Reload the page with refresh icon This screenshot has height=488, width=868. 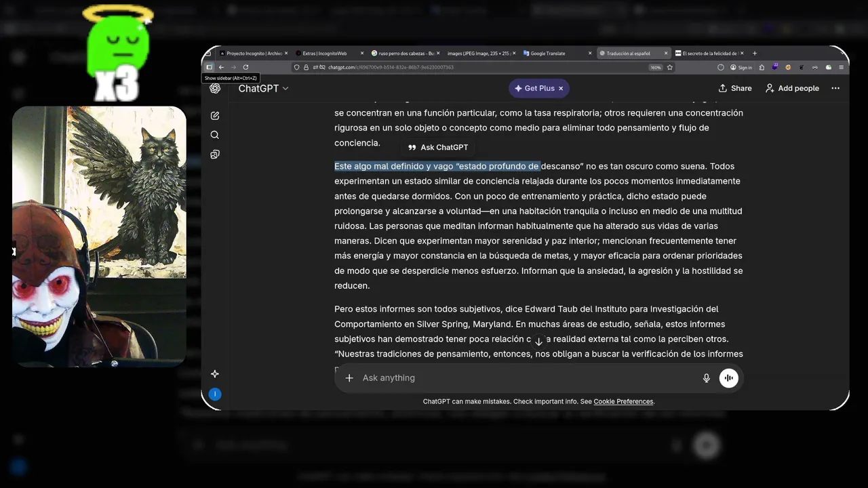pyautogui.click(x=245, y=67)
